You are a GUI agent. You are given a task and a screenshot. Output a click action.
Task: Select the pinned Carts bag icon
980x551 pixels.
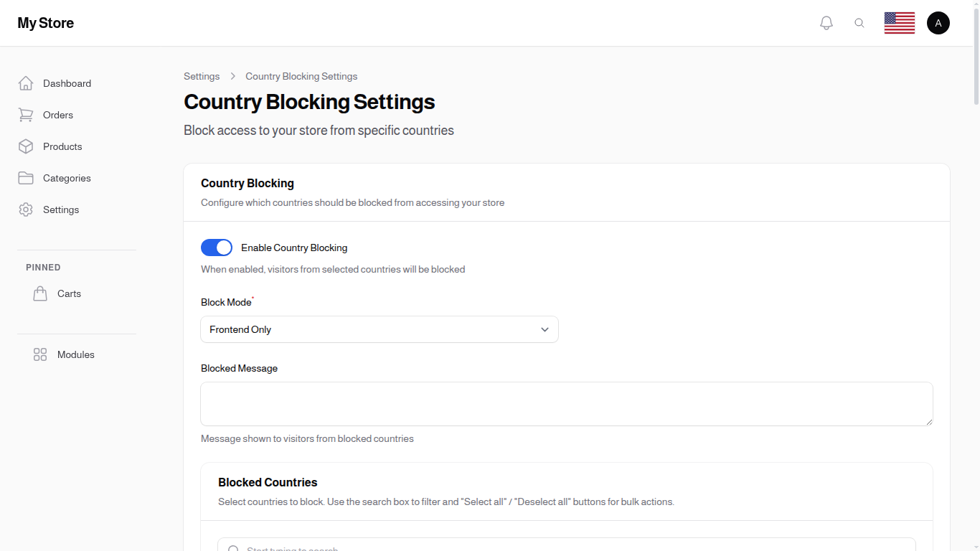(40, 293)
